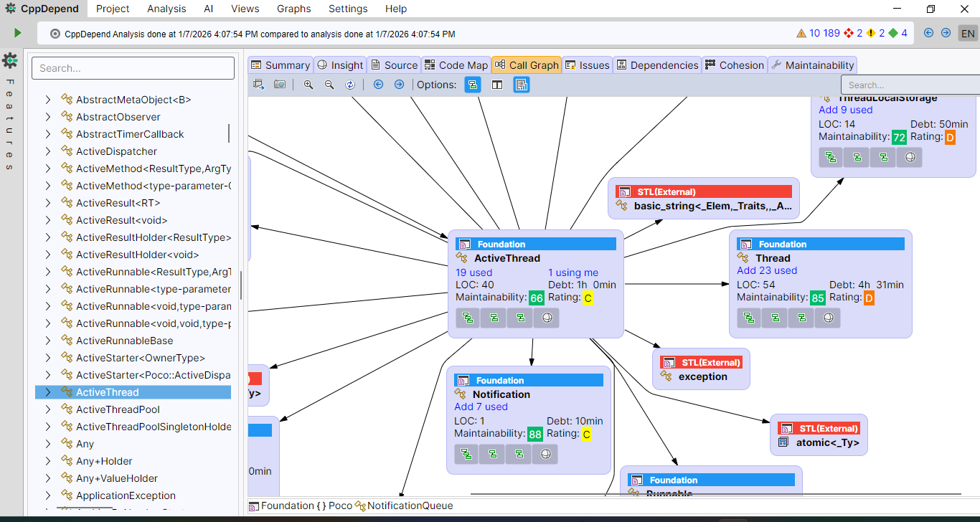Click the zoom out magnifier icon
980x522 pixels.
pos(329,85)
